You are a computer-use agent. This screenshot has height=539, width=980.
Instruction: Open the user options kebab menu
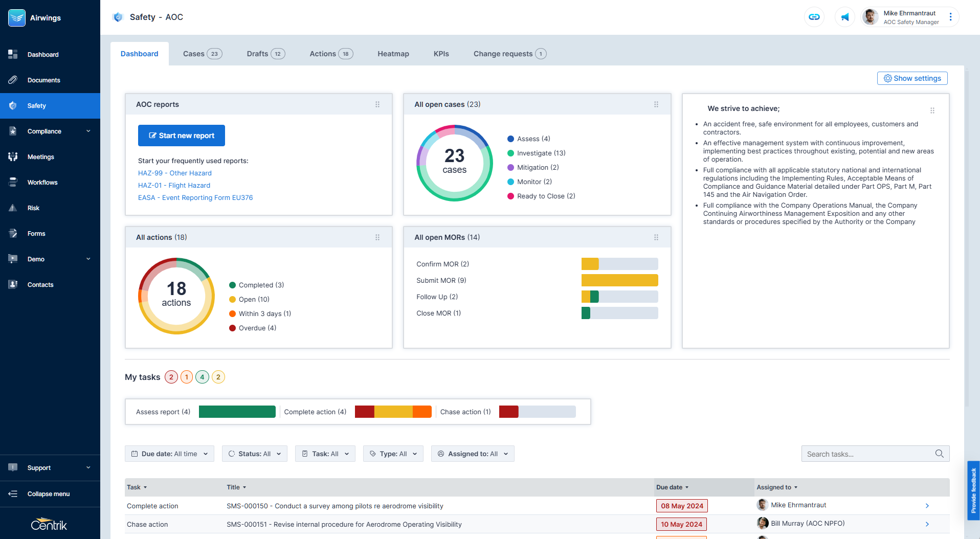click(x=950, y=17)
